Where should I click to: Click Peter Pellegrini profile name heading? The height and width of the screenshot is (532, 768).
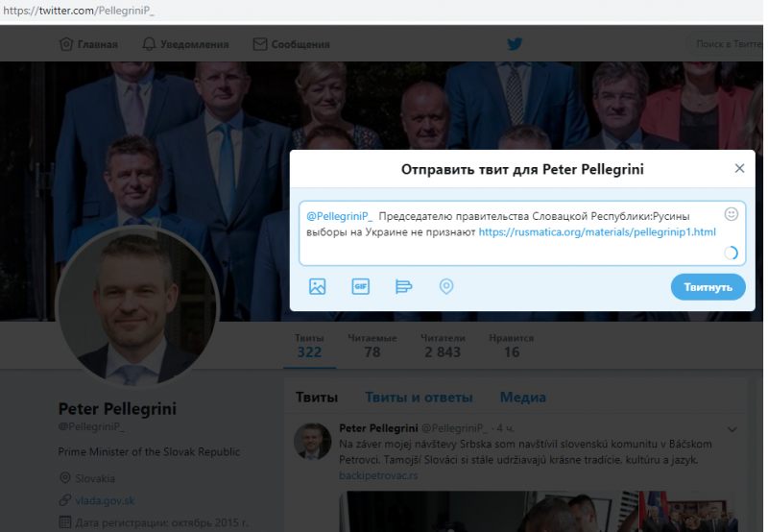coord(117,408)
